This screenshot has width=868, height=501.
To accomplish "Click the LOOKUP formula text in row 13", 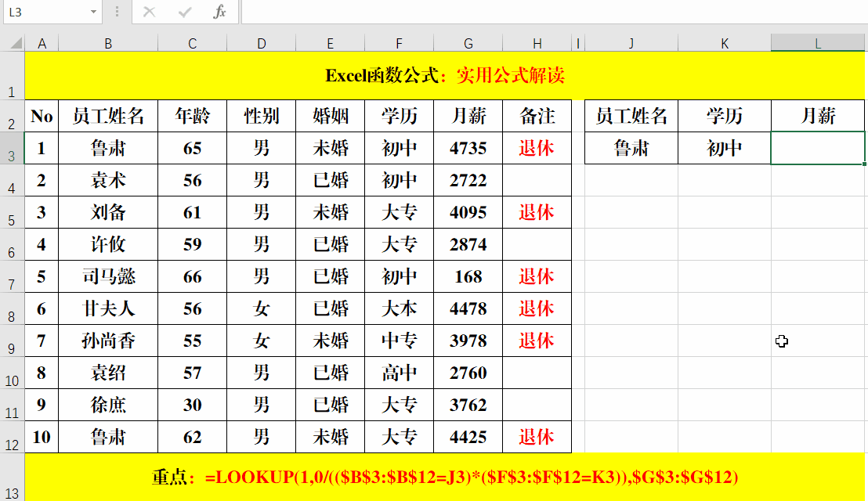I will pyautogui.click(x=472, y=478).
